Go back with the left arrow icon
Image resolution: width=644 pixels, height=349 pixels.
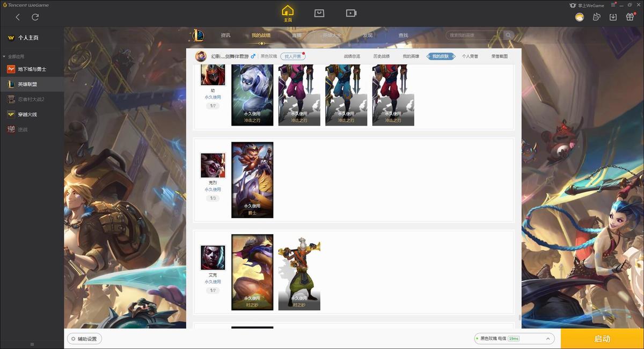point(18,17)
